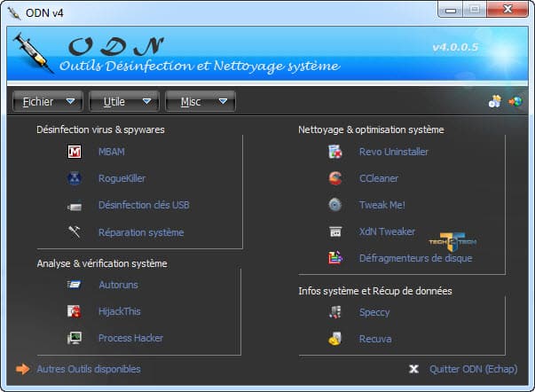Open the Utile dropdown menu

point(124,101)
